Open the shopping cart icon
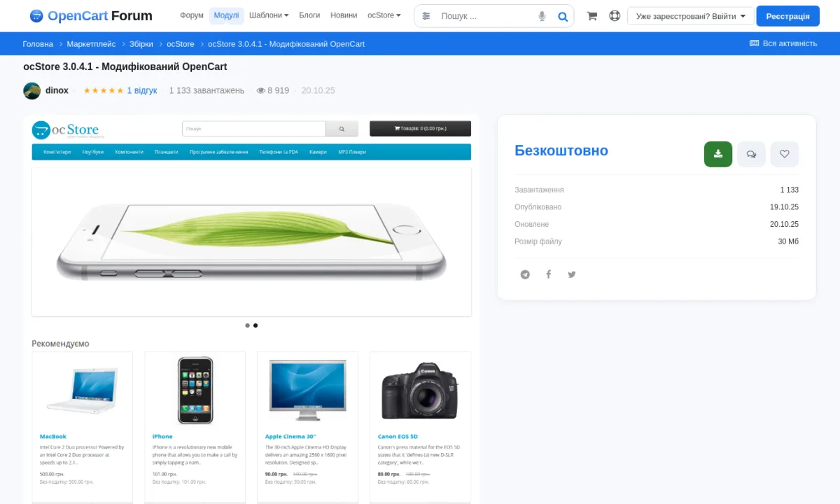This screenshot has height=504, width=840. click(592, 16)
